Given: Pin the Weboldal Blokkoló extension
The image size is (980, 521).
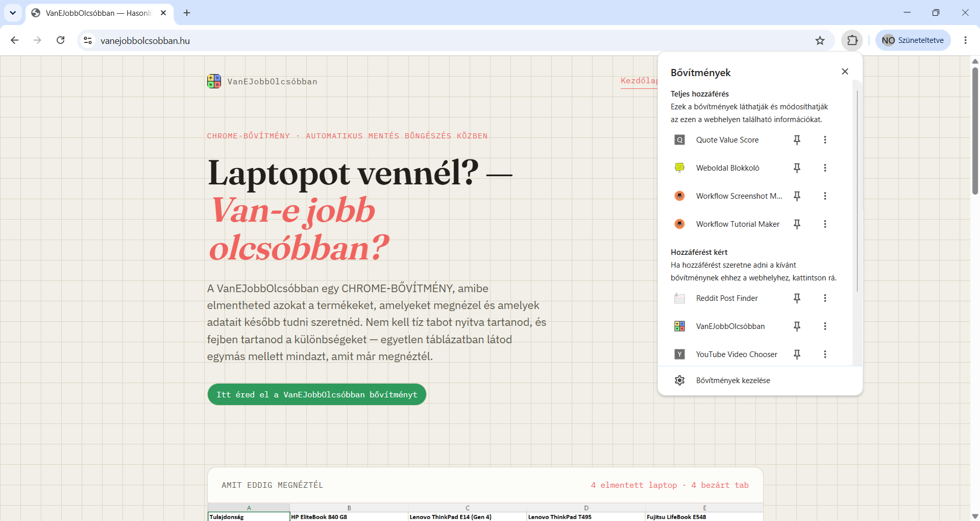Looking at the screenshot, I should [x=797, y=168].
